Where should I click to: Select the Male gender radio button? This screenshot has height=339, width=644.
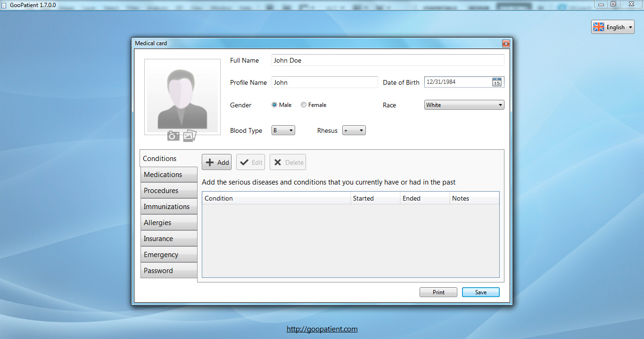click(274, 105)
